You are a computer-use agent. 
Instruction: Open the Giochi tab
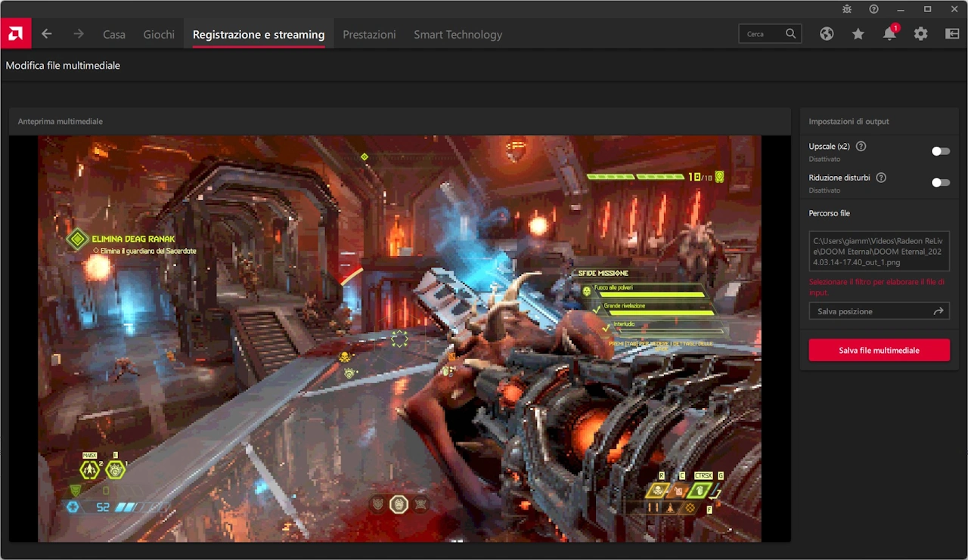tap(159, 34)
